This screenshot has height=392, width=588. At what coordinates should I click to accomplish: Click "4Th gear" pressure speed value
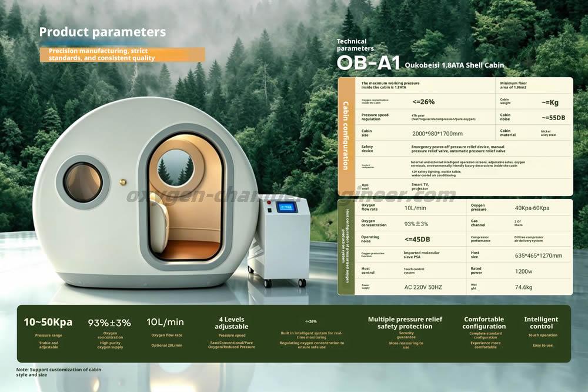[x=443, y=117]
